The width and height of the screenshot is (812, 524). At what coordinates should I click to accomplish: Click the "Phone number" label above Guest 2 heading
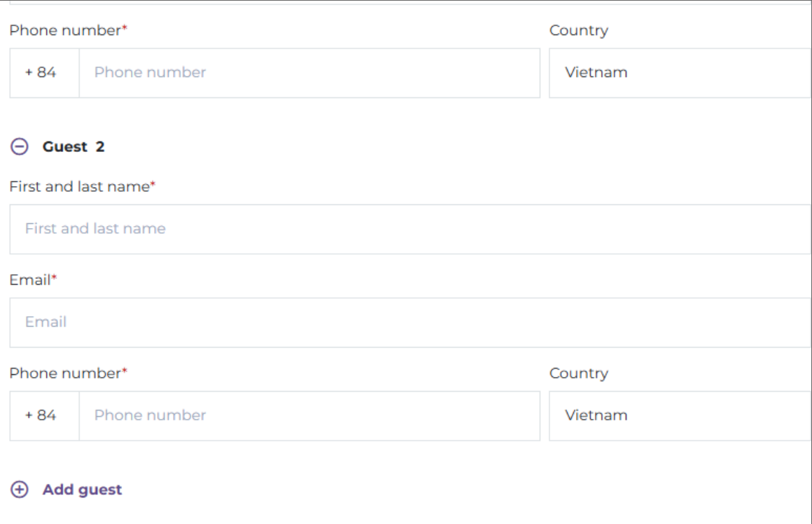click(65, 31)
